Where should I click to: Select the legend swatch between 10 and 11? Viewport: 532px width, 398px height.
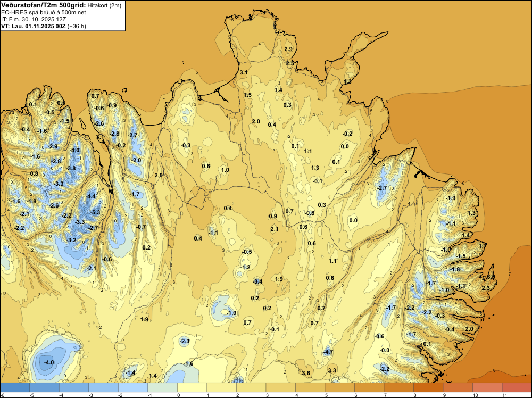tap(487, 387)
